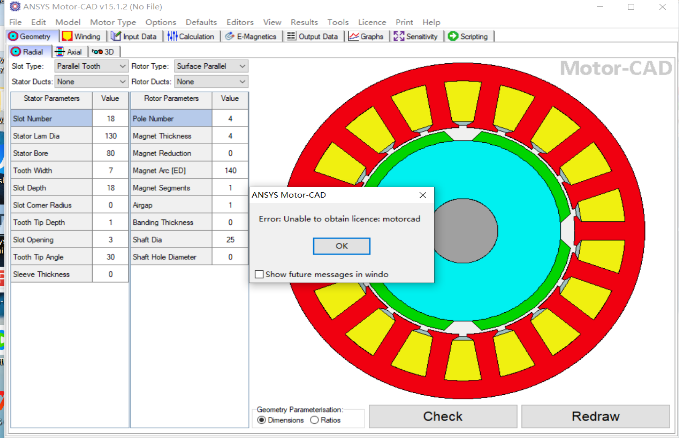This screenshot has height=438, width=679.
Task: Show the Graphs tab
Action: point(367,36)
